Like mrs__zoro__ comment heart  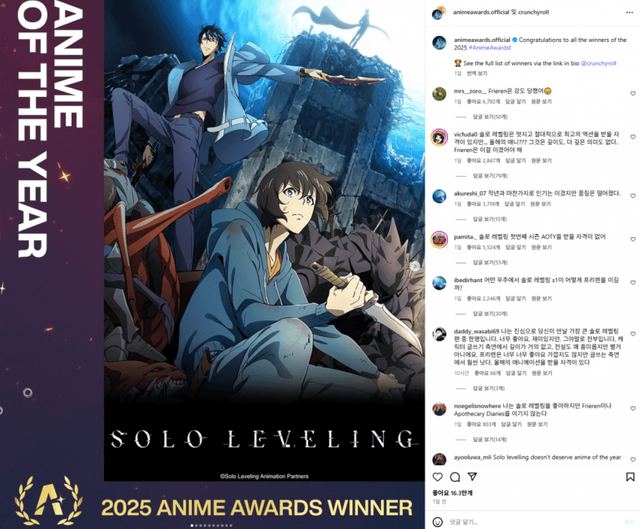(633, 93)
